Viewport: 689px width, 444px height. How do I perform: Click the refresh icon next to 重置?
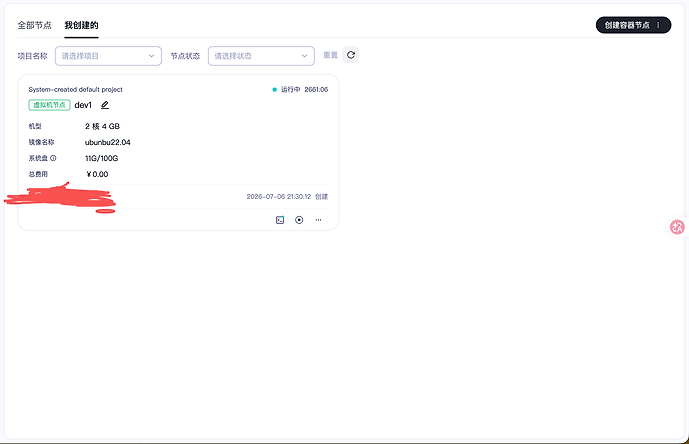(x=351, y=55)
